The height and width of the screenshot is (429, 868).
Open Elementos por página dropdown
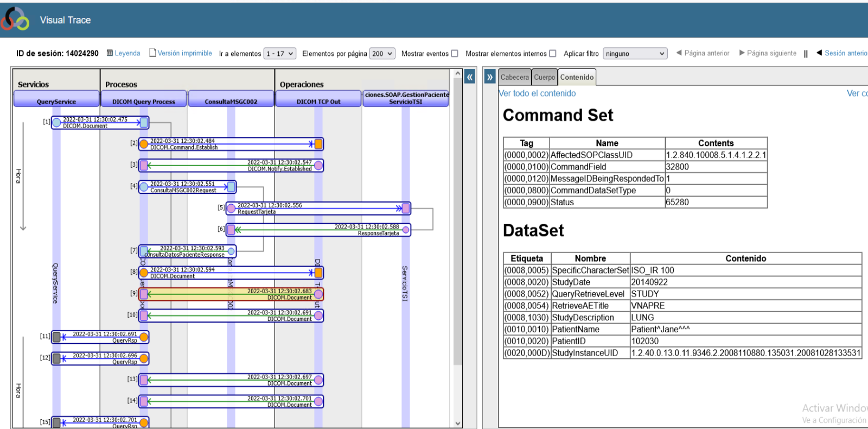click(382, 54)
